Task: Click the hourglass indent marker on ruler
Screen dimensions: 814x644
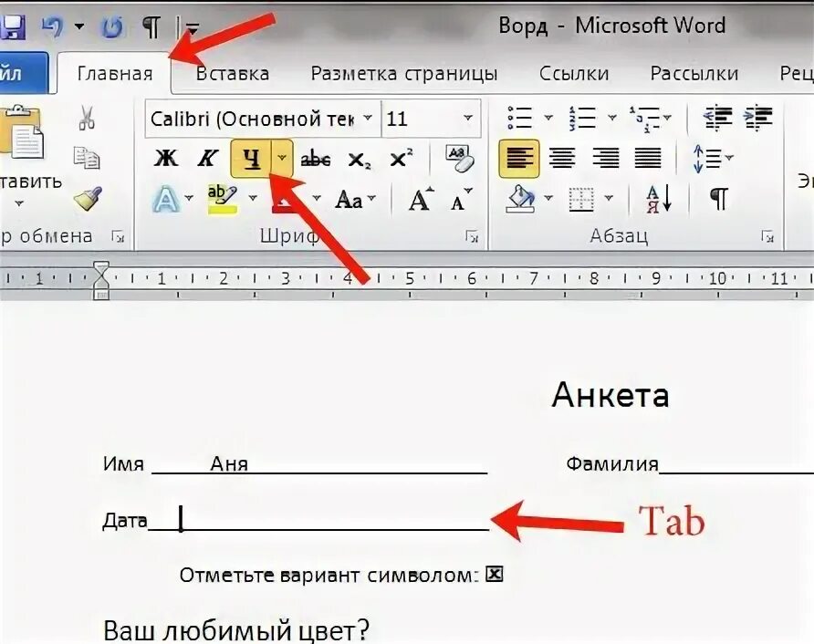Action: tap(100, 280)
